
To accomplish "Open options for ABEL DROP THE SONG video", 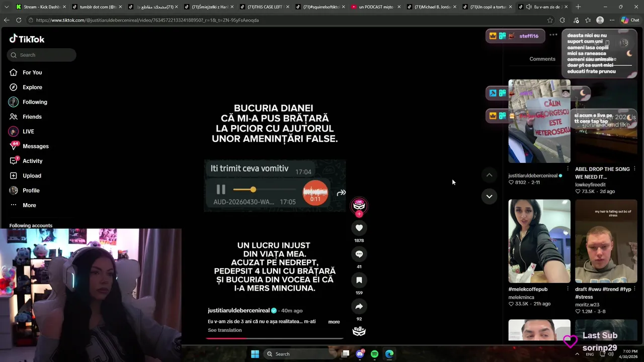I will click(634, 169).
